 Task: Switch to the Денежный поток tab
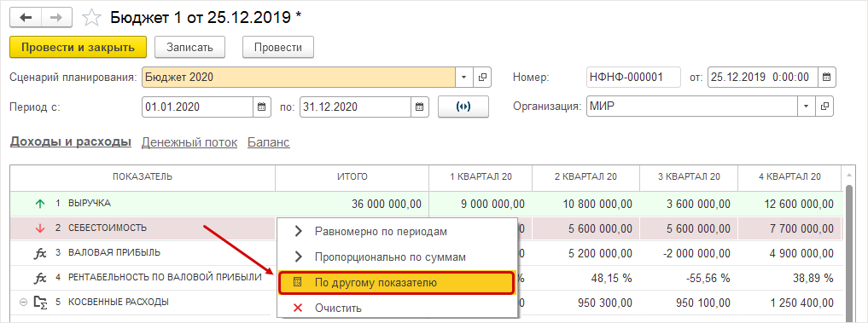click(x=189, y=142)
